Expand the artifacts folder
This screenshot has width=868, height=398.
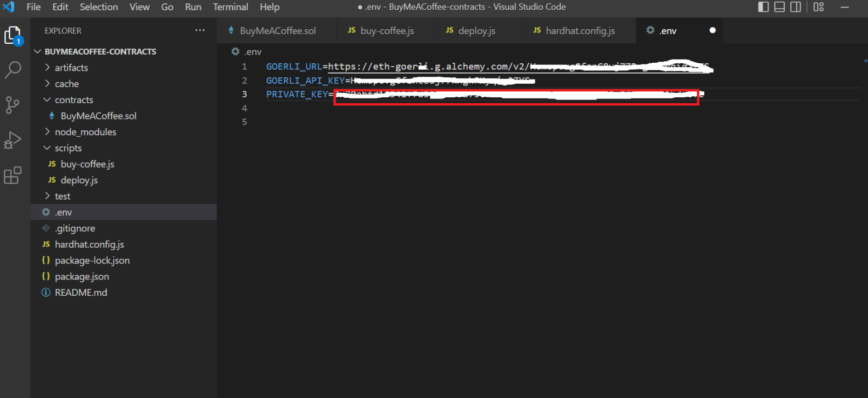(71, 68)
